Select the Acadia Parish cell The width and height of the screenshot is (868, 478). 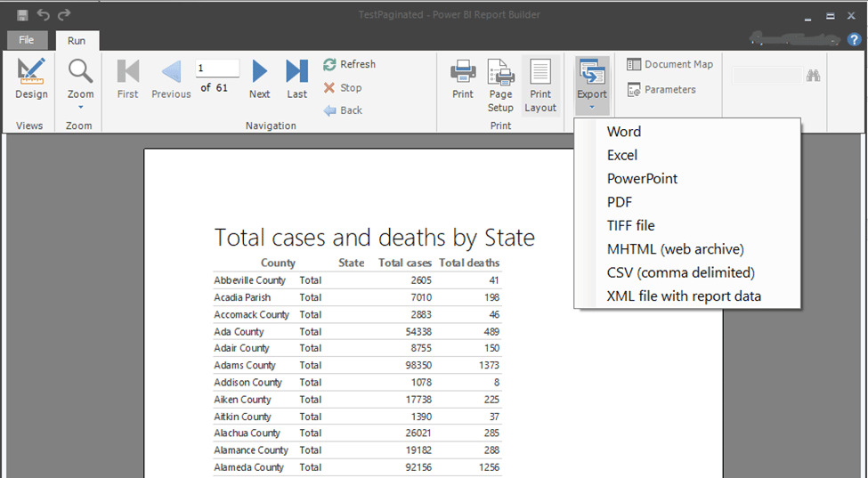242,297
